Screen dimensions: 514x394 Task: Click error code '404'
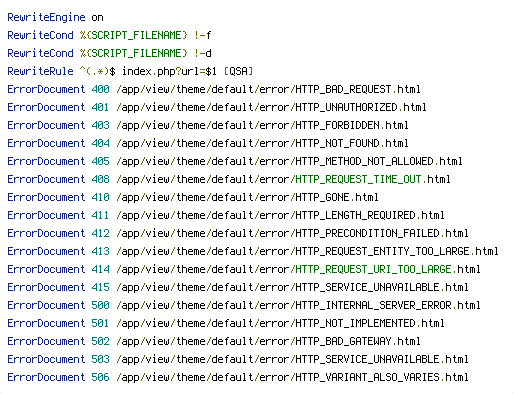click(100, 143)
